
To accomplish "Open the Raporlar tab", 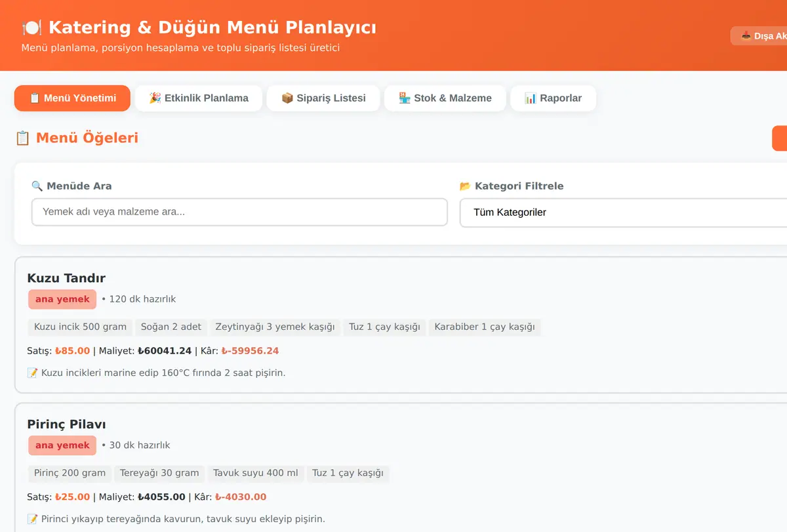I will pos(553,98).
